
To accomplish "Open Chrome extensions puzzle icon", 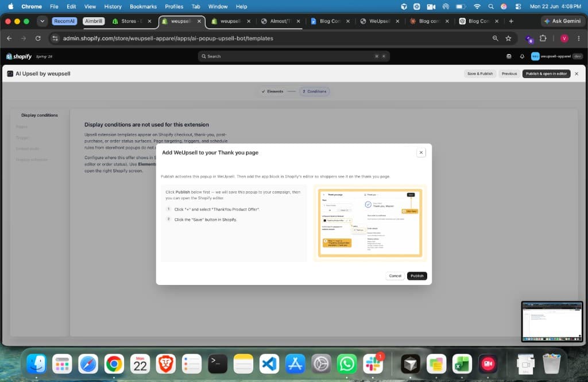I will pos(543,38).
